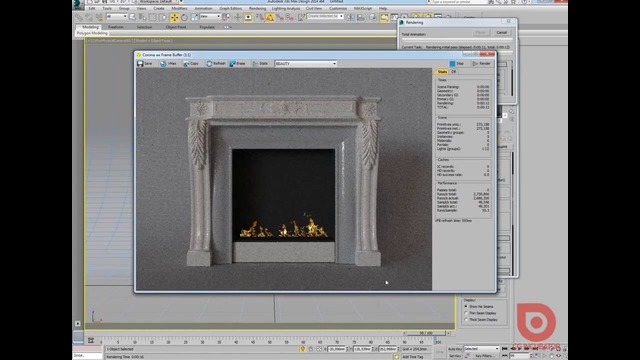Click the Mirror tool icon
Viewport: 640px width, 360px height.
click(x=351, y=17)
